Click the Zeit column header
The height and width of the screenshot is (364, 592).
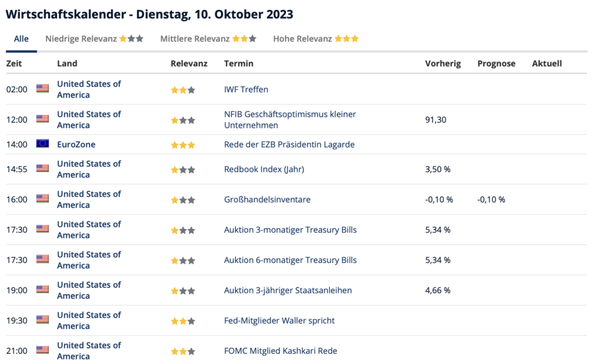[x=14, y=63]
